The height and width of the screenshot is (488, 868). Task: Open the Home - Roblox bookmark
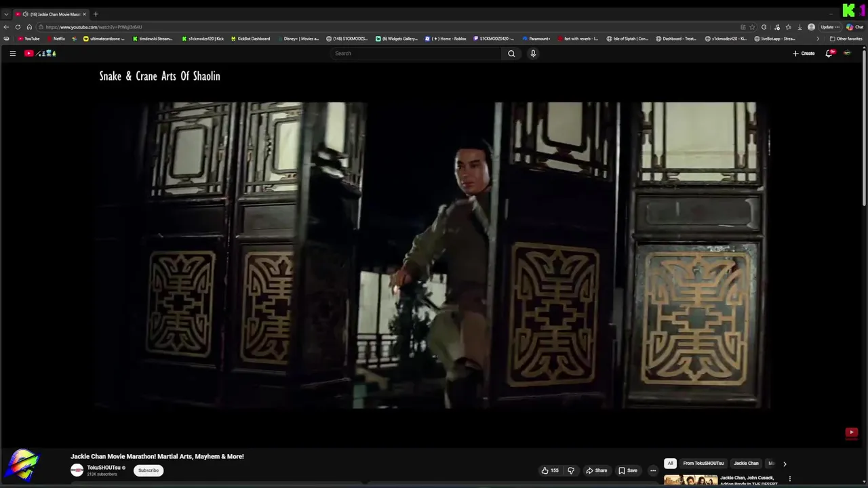coord(446,39)
